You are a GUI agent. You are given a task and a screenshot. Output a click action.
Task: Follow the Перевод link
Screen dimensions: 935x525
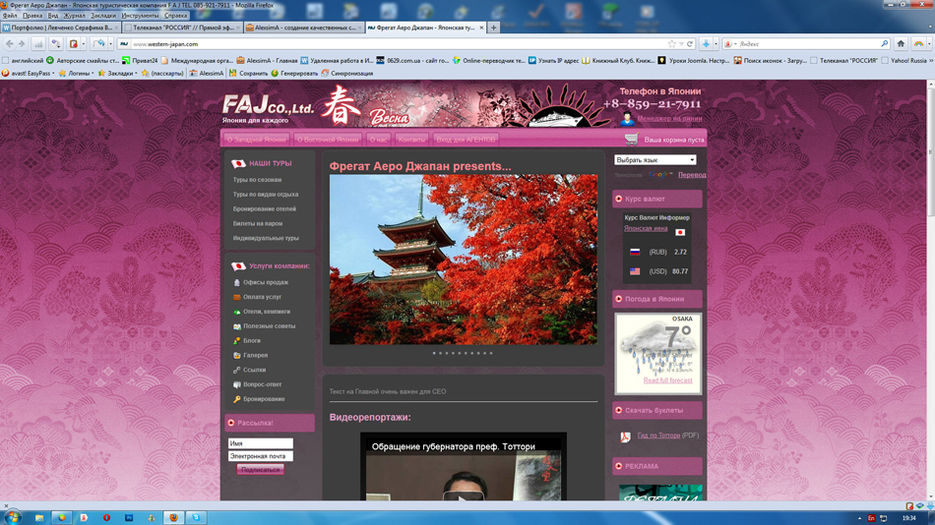(692, 175)
